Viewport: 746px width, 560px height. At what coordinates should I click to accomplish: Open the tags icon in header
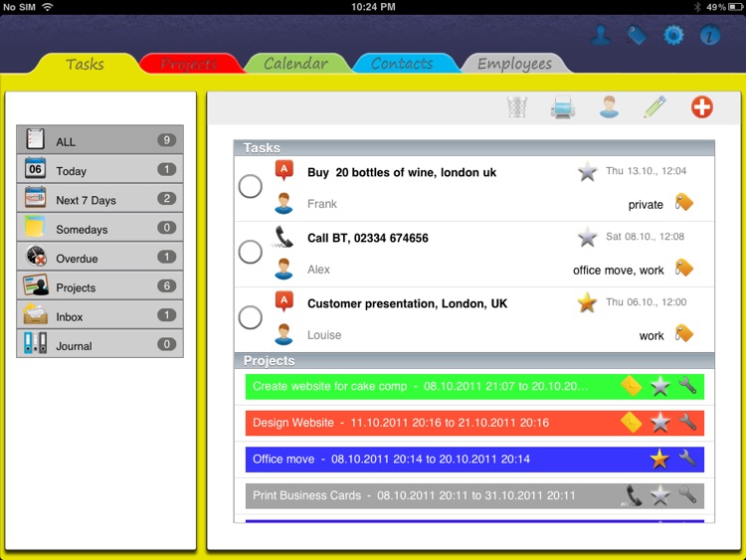pyautogui.click(x=637, y=35)
